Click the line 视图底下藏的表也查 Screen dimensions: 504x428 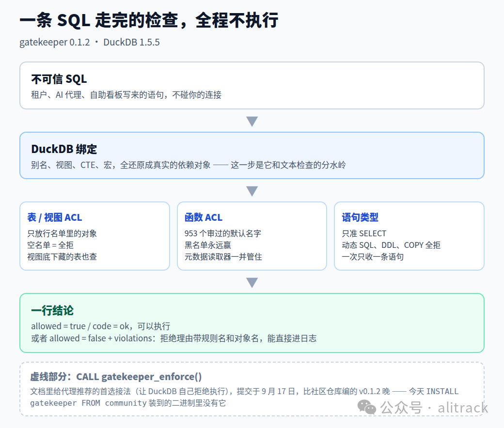[x=62, y=257]
